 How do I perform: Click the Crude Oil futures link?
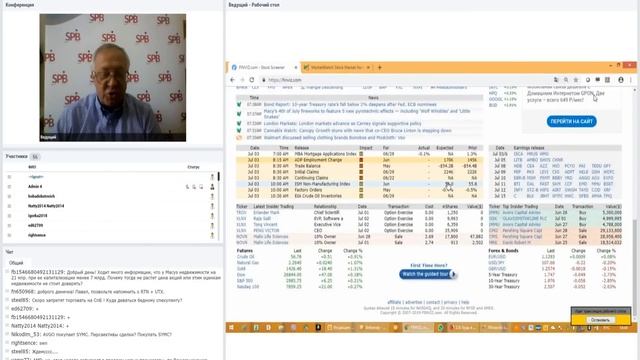(x=246, y=257)
